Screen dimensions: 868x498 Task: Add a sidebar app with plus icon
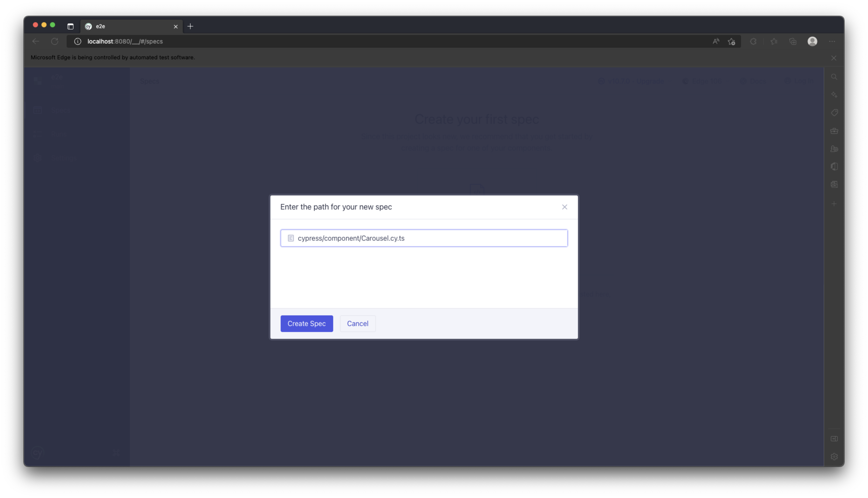click(834, 204)
